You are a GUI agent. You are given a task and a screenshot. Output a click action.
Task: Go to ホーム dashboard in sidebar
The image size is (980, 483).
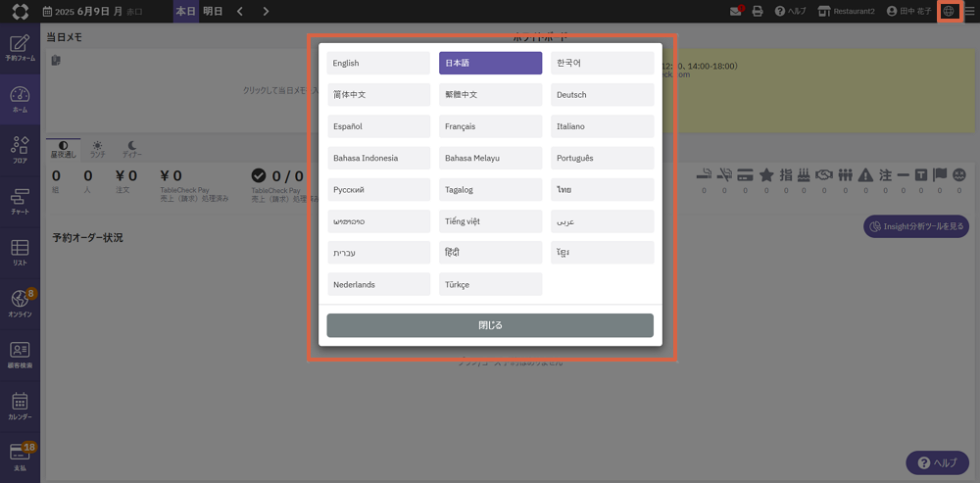pyautogui.click(x=20, y=100)
